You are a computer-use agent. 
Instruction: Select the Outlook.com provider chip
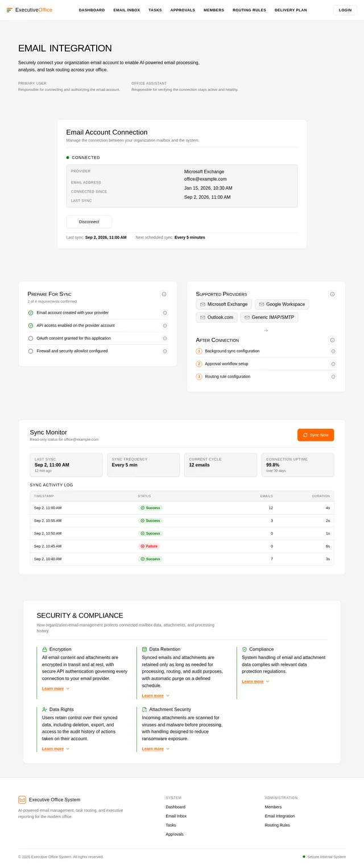(217, 318)
